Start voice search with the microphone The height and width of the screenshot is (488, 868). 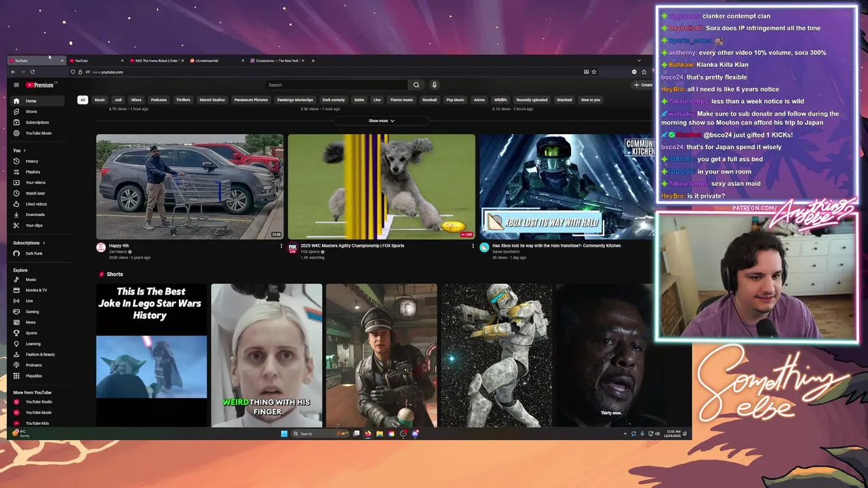[434, 85]
